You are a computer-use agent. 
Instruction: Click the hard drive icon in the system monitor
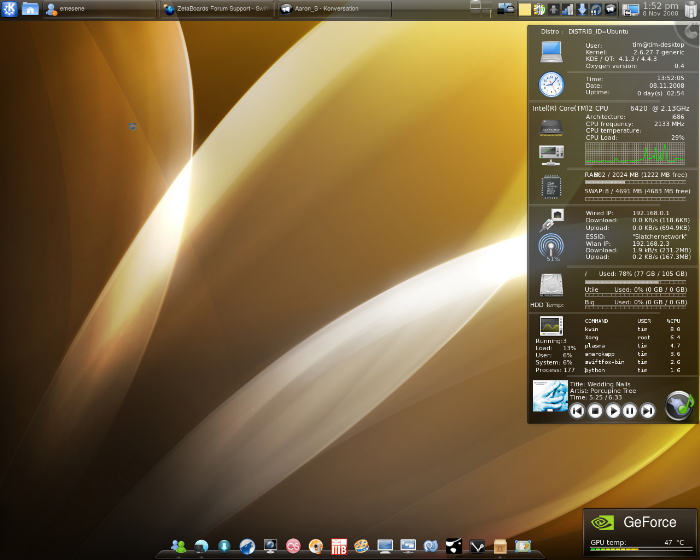coord(551,284)
